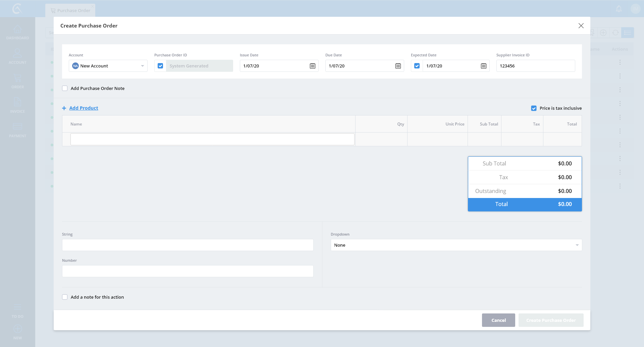Viewport: 644px width, 347px height.
Task: Open the Issue Date calendar picker
Action: pyautogui.click(x=312, y=66)
